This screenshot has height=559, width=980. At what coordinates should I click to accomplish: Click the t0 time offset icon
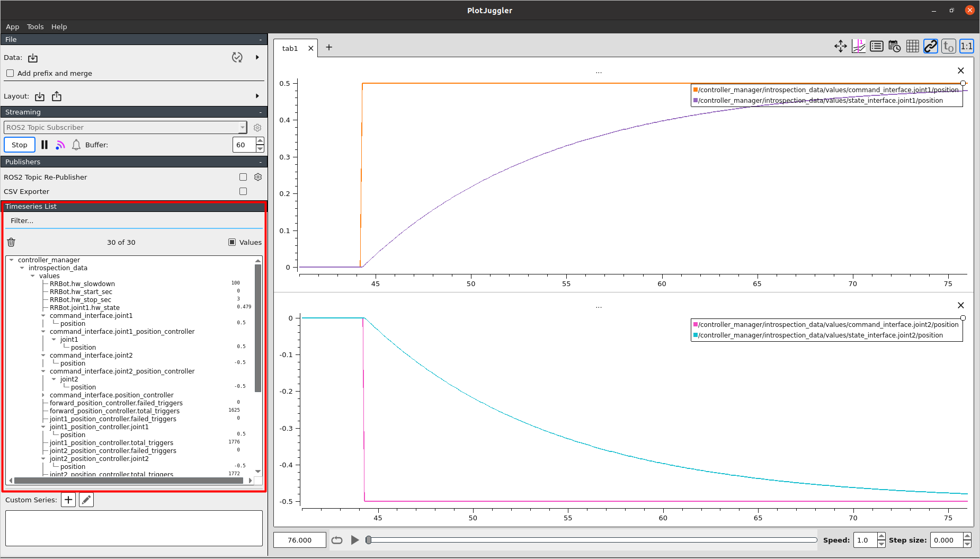point(948,46)
